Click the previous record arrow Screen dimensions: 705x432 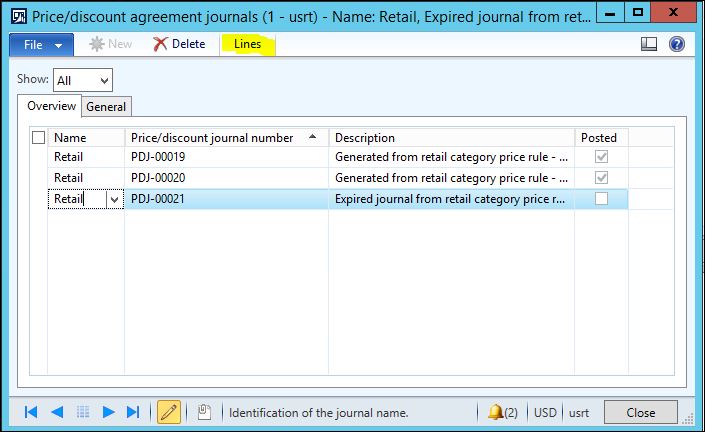tap(57, 412)
